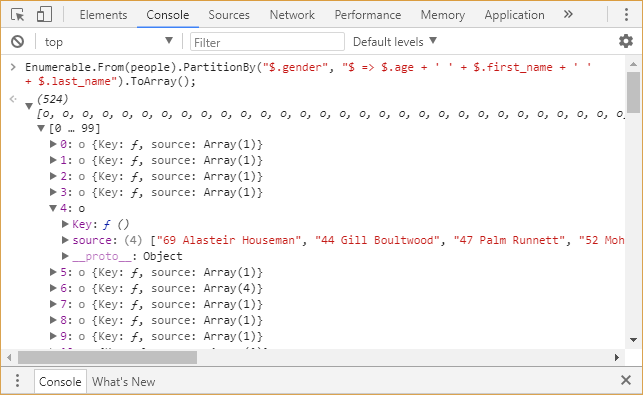Clear console with the ban icon
The height and width of the screenshot is (395, 643).
(18, 41)
